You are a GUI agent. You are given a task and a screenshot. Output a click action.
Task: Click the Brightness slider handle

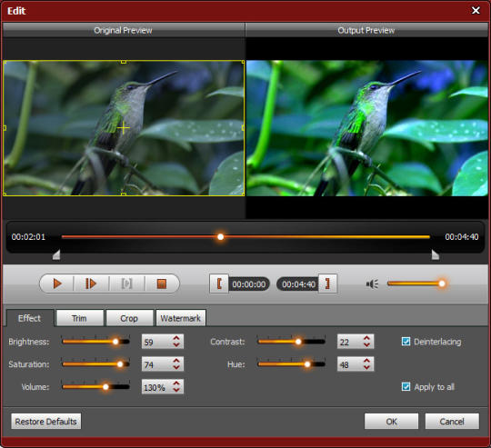tap(115, 342)
